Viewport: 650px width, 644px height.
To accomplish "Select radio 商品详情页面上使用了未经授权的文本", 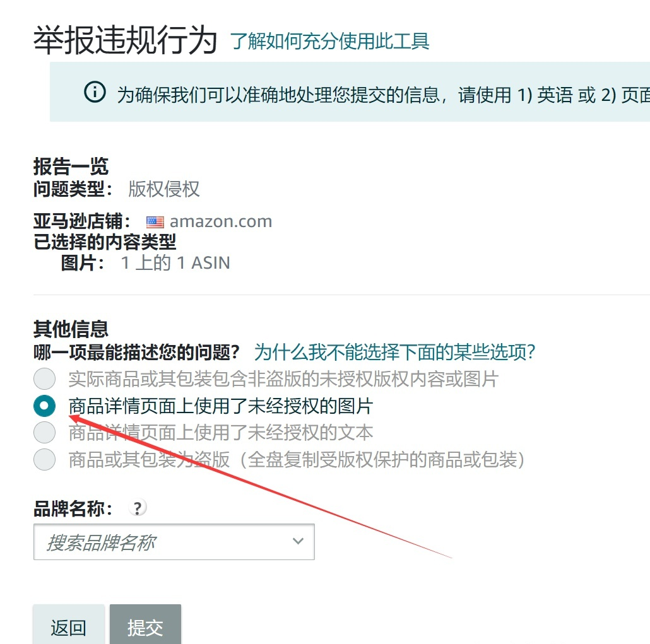I will (x=44, y=432).
